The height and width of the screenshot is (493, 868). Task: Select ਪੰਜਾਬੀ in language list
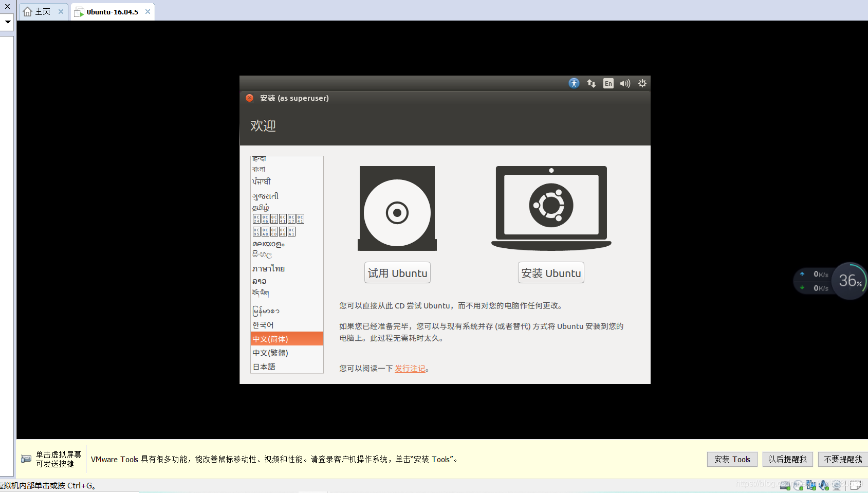287,181
